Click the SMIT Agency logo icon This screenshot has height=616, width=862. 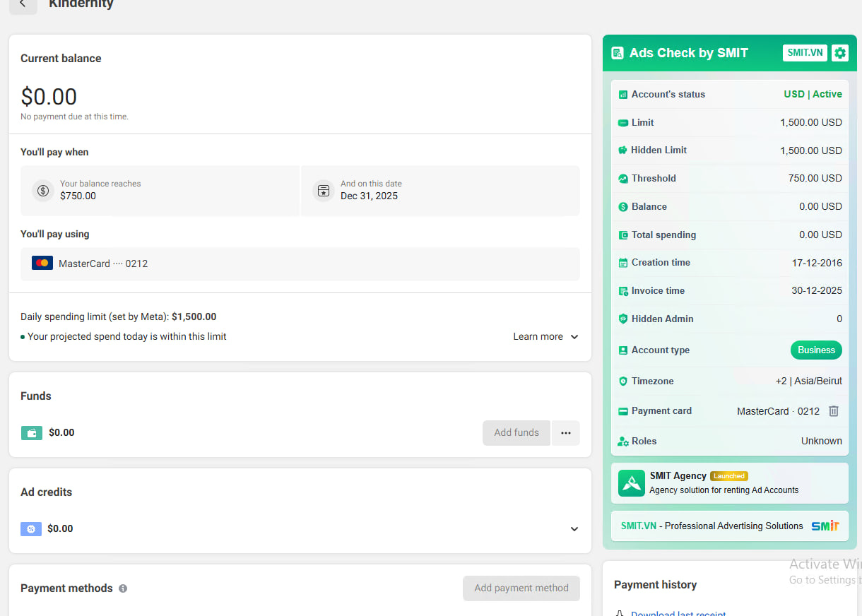pyautogui.click(x=632, y=483)
